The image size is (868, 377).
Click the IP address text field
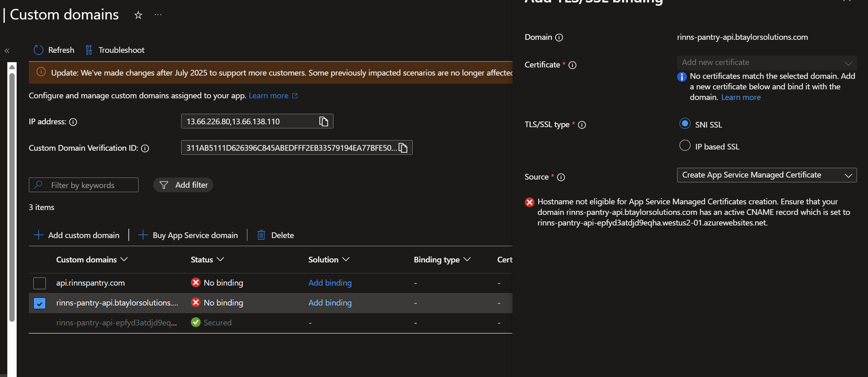(257, 121)
